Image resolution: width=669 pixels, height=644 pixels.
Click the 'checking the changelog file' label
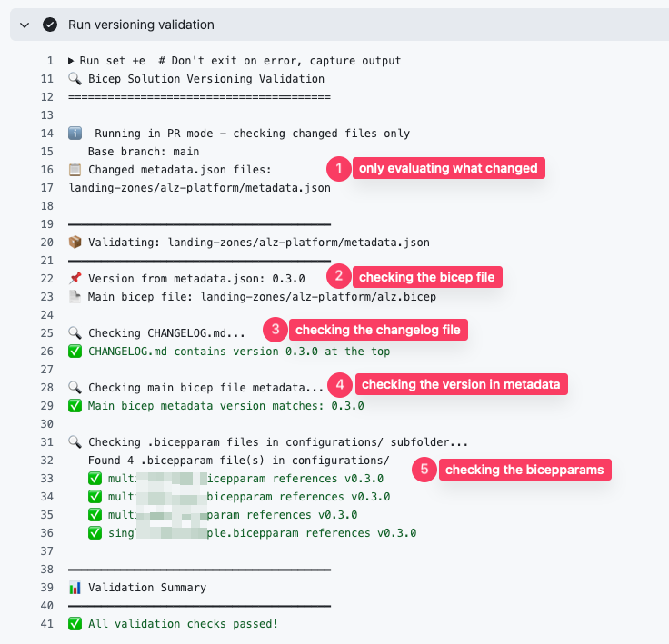coord(377,330)
